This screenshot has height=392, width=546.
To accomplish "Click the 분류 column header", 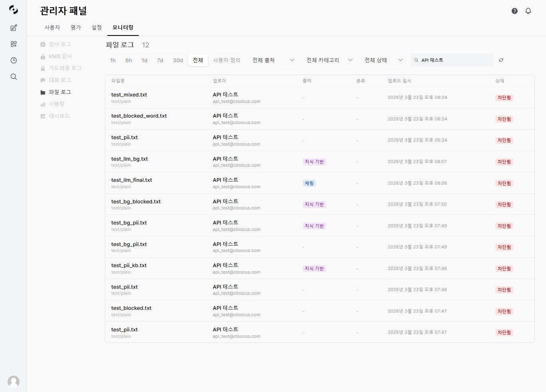I will (361, 81).
